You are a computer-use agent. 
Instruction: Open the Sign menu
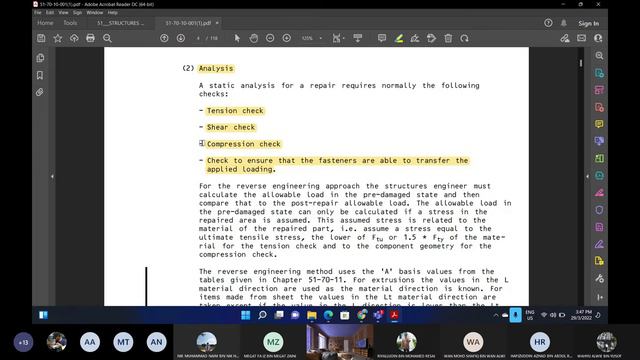(77, 13)
